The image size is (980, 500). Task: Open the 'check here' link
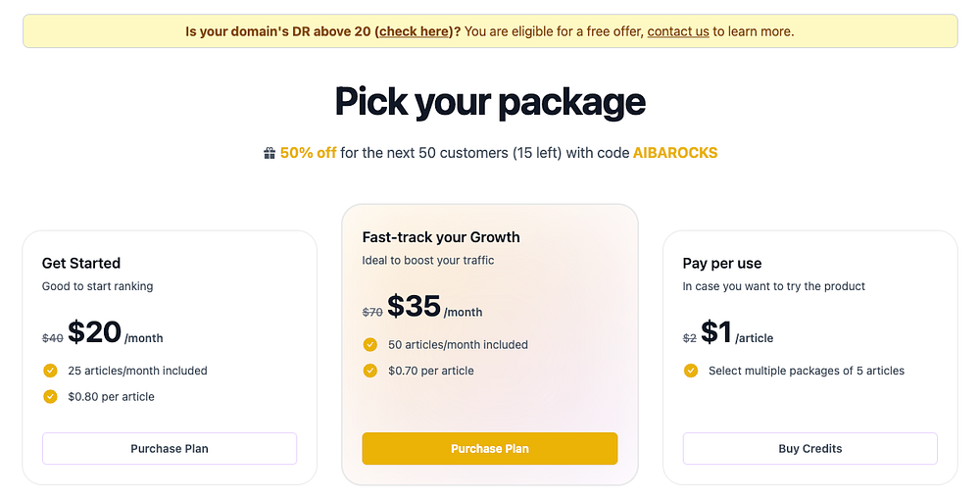point(413,31)
